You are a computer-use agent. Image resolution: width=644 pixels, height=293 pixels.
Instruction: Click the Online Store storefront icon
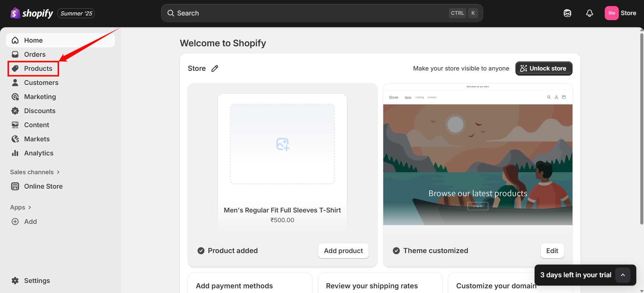[x=15, y=186]
